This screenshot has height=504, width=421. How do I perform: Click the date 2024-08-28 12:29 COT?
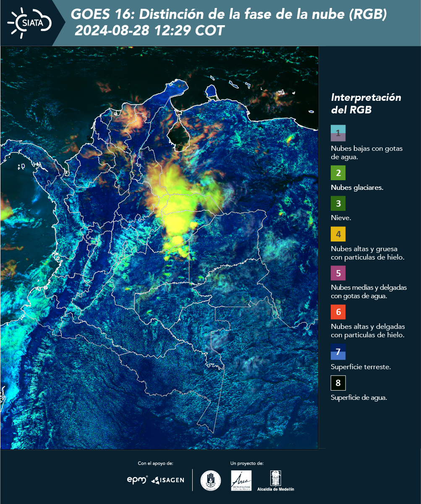click(150, 31)
